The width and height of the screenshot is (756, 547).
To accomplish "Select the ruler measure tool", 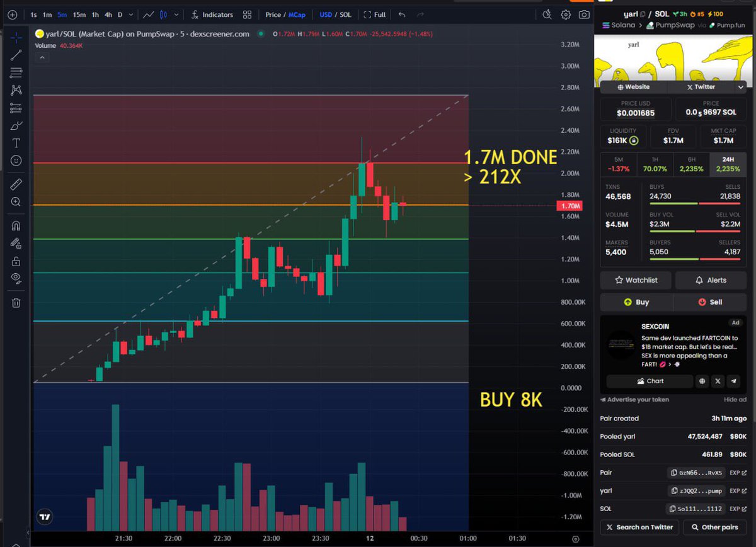I will click(16, 184).
